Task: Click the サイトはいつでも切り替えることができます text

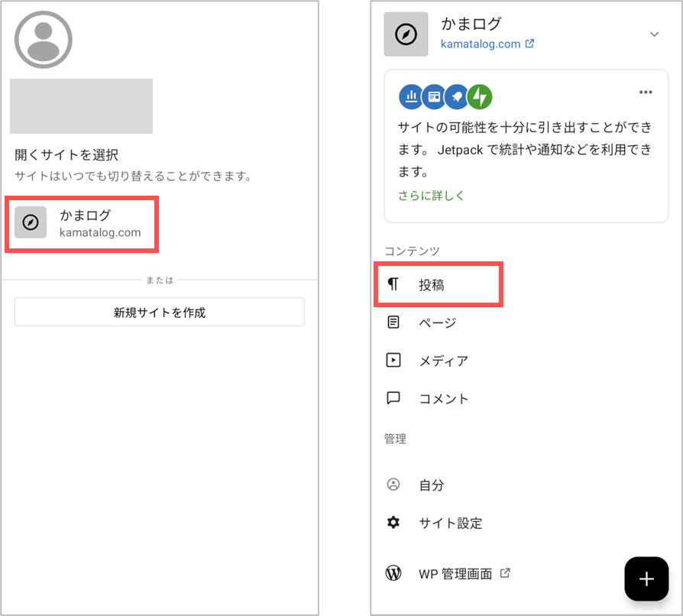Action: (x=134, y=176)
